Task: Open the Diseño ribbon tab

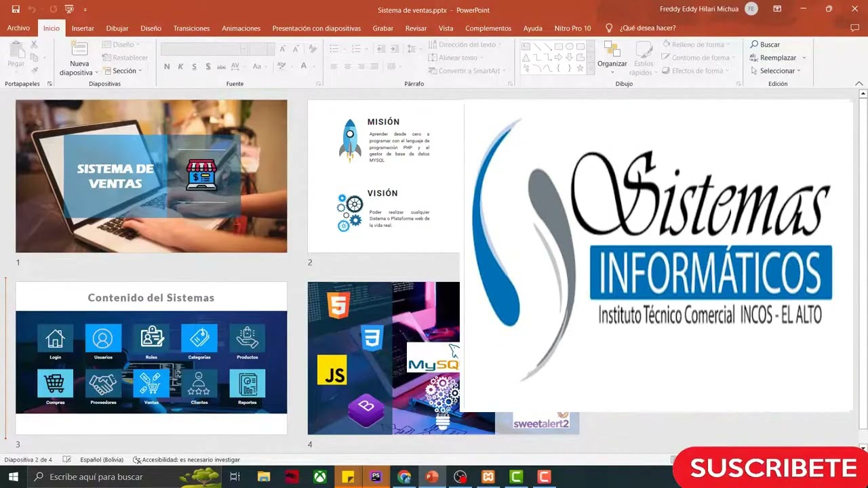Action: pos(151,28)
